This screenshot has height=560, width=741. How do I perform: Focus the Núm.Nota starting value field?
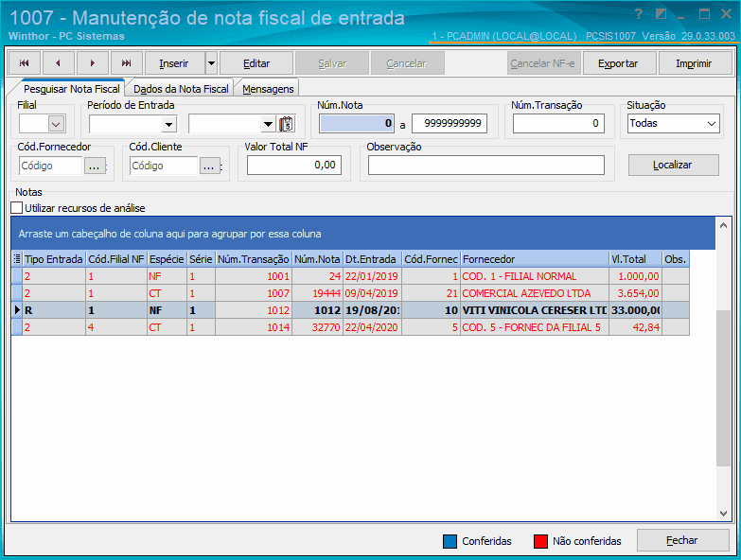[357, 124]
